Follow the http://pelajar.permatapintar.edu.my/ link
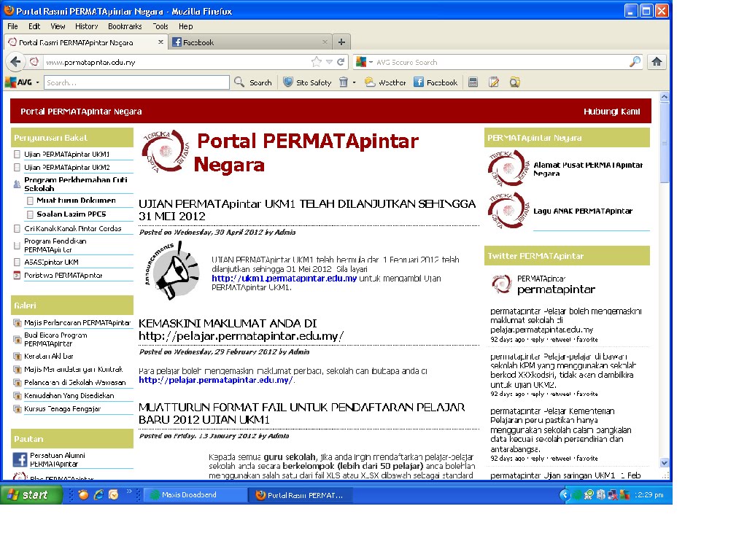 (x=215, y=380)
